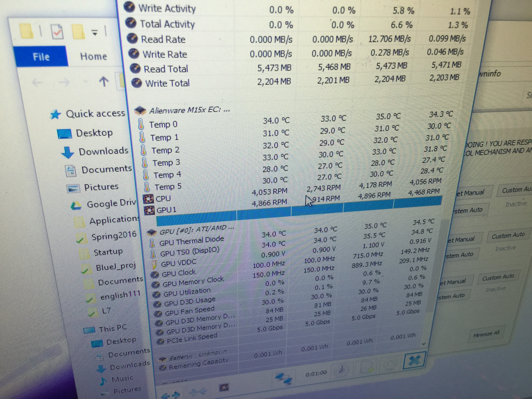Viewport: 532px width, 399px height.
Task: Select Music under This PC
Action: (122, 379)
